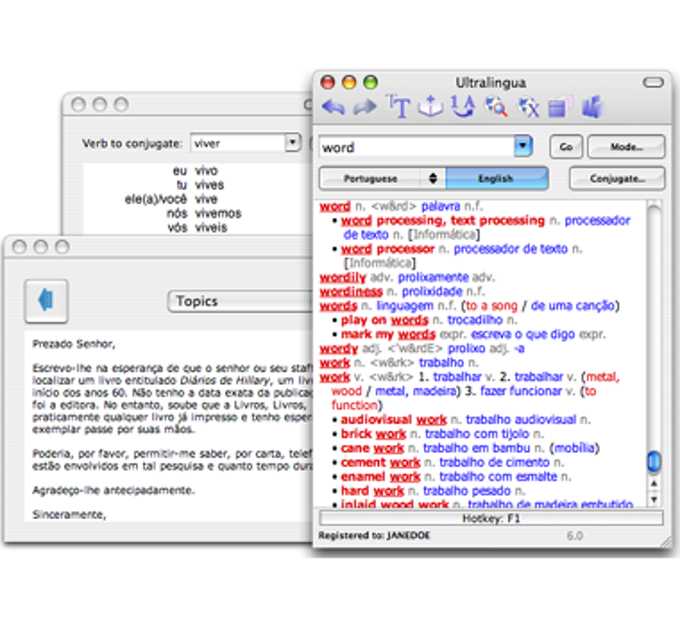The image size is (680, 626).
Task: Open the search history dropdown arrow
Action: point(523,146)
